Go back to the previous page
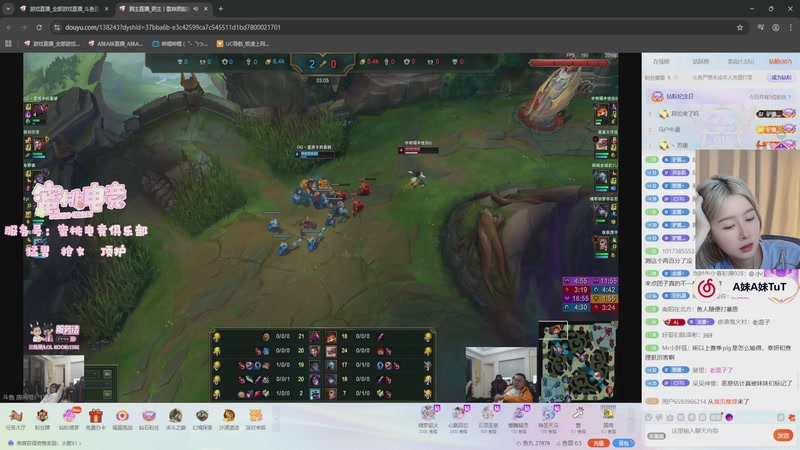This screenshot has height=450, width=800. tap(9, 28)
